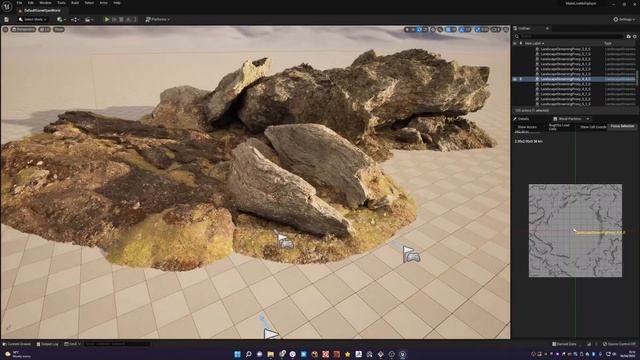Click the Outliner search field
Viewport: 640px width, 360px height.
(569, 36)
